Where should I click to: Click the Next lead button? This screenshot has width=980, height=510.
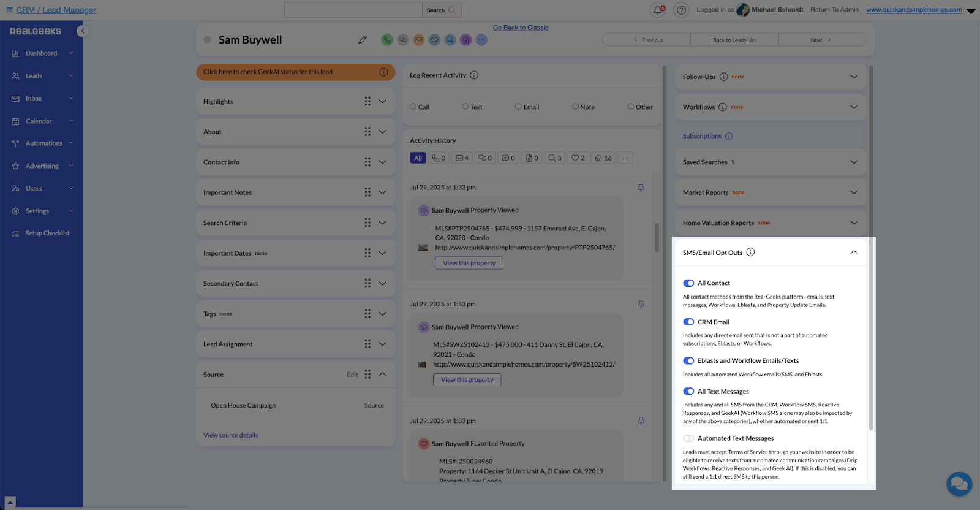(823, 40)
